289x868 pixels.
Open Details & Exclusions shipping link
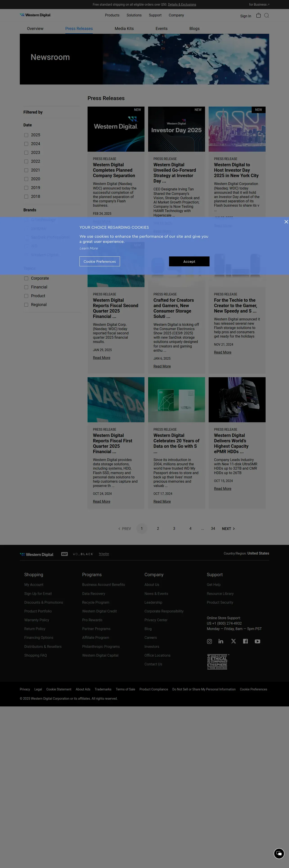182,5
